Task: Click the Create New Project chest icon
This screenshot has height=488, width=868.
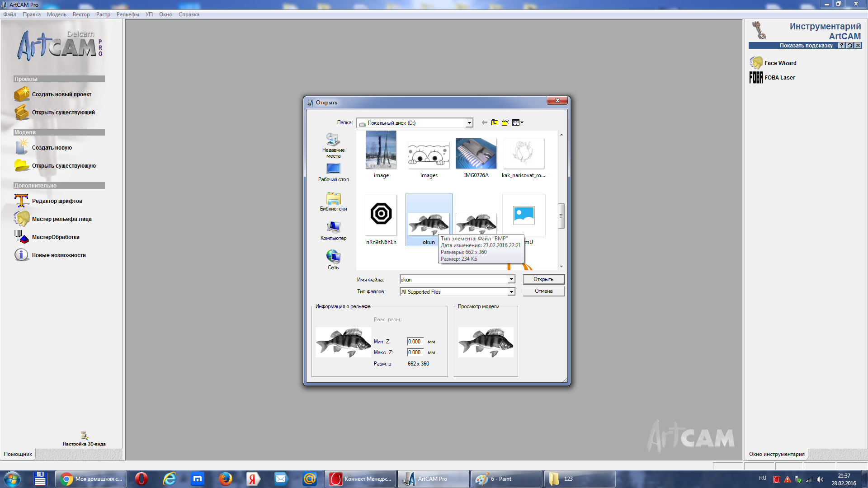Action: tap(22, 94)
